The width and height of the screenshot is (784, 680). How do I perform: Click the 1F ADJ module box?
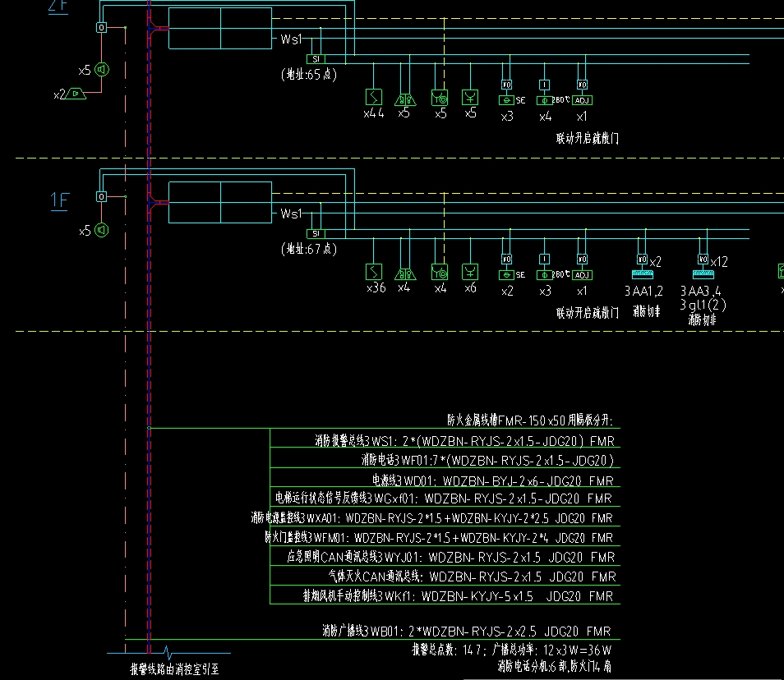point(582,275)
